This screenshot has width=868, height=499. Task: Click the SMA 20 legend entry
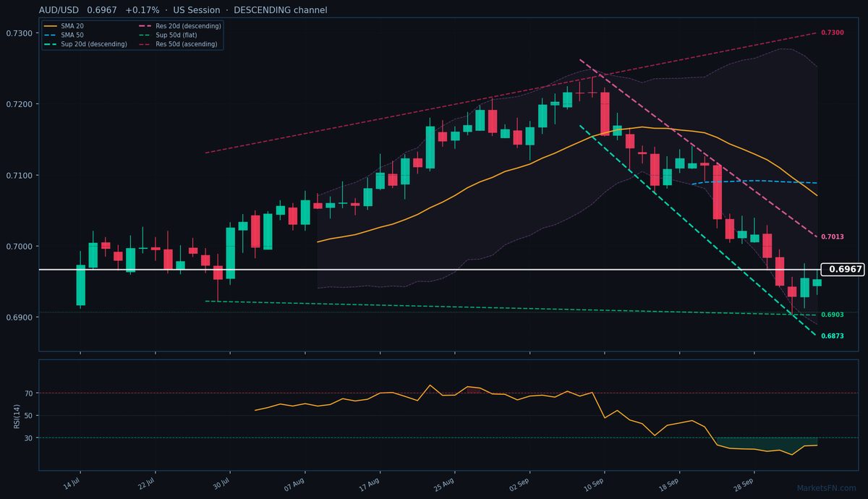coord(64,26)
